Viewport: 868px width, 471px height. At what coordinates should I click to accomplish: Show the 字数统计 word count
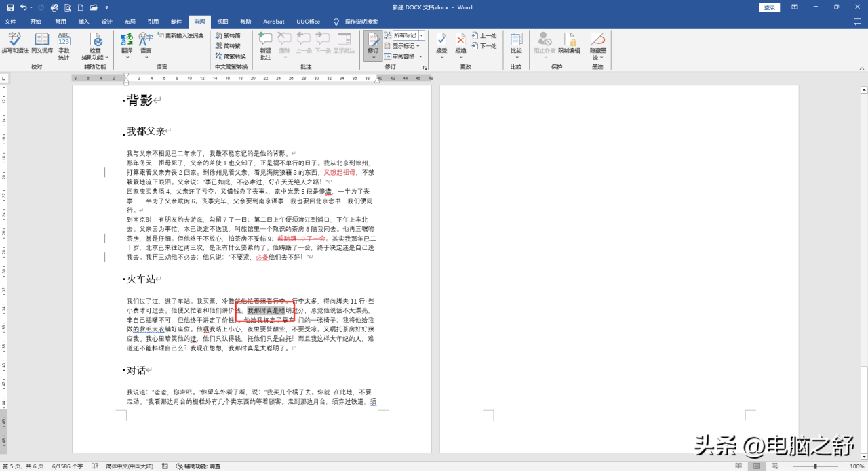coord(64,45)
